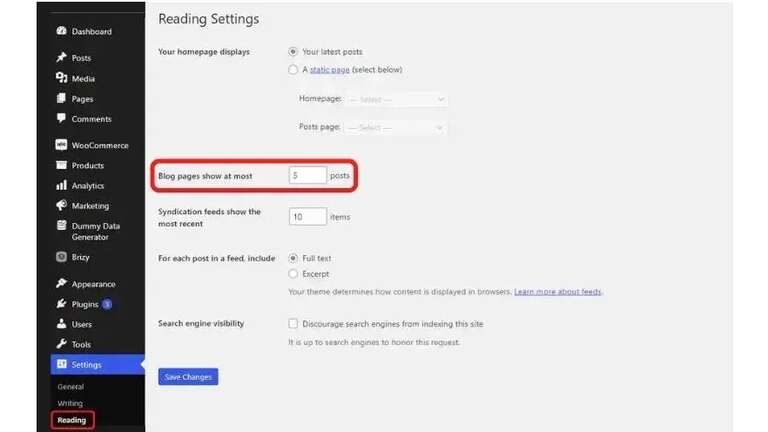Click the Products archive icon
768x432 pixels.
(61, 165)
